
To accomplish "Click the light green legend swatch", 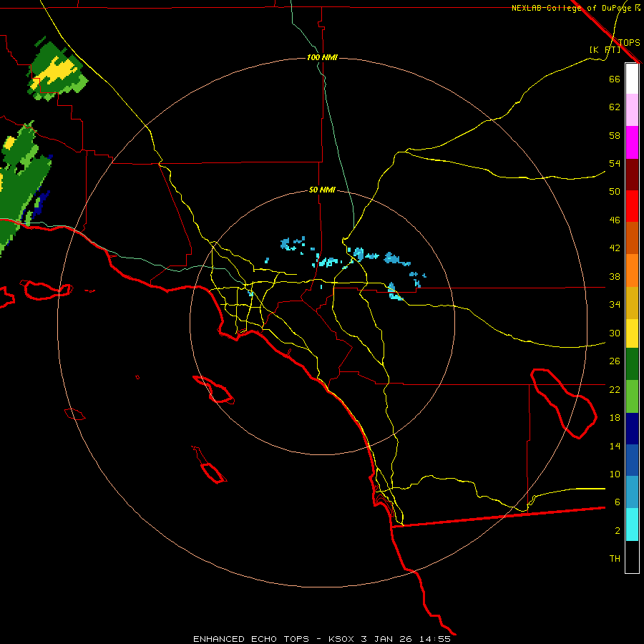I will (x=632, y=396).
